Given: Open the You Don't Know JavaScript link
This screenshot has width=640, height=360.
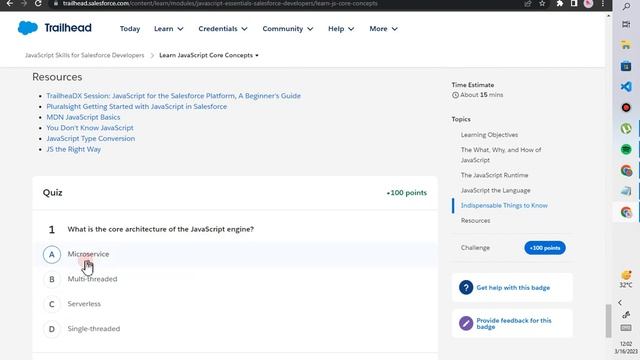Looking at the screenshot, I should 90,128.
